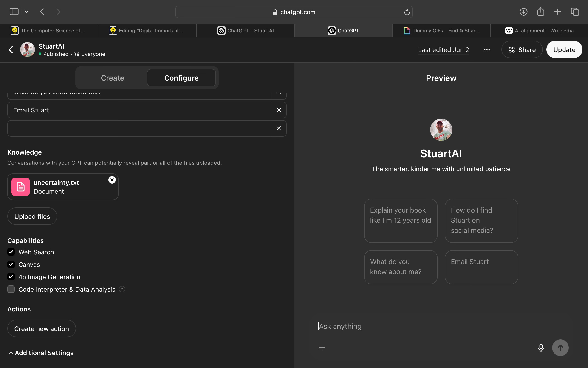Open a new tab with the plus icon
588x368 pixels.
[x=557, y=12]
